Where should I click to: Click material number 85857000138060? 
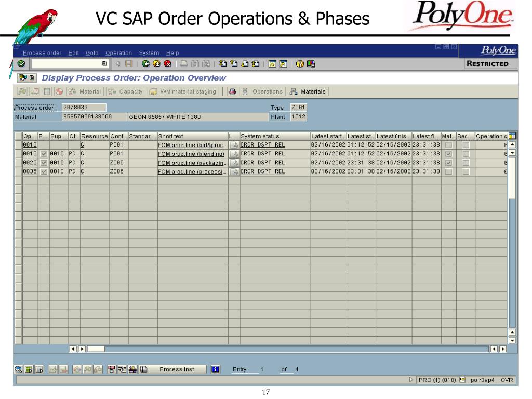87,117
